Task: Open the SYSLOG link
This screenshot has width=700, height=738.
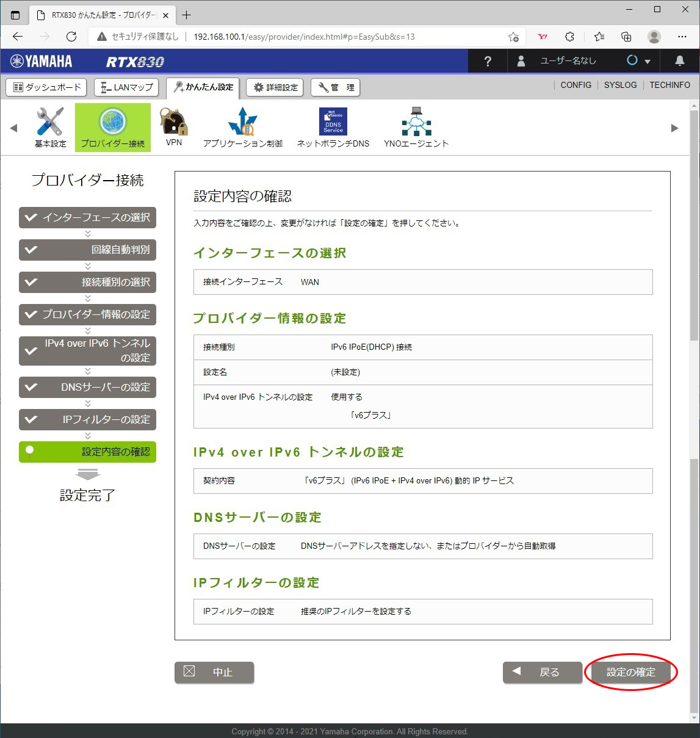Action: (620, 85)
